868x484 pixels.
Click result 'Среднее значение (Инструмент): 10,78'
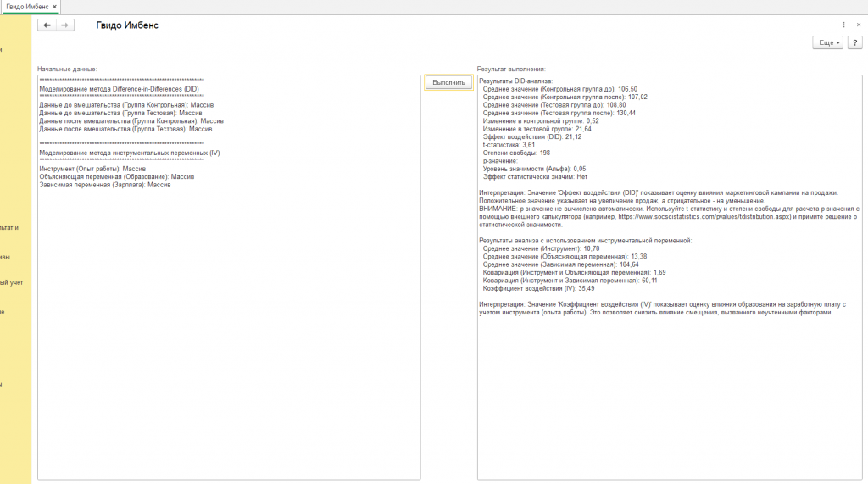541,248
